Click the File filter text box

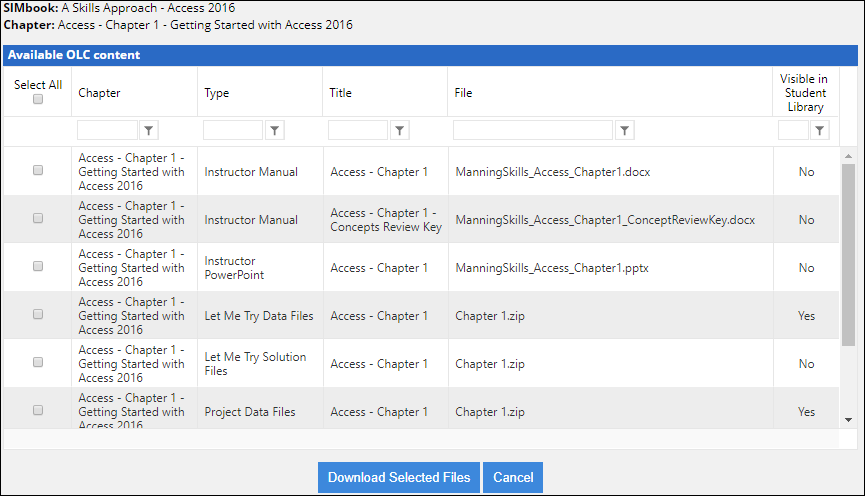click(533, 131)
